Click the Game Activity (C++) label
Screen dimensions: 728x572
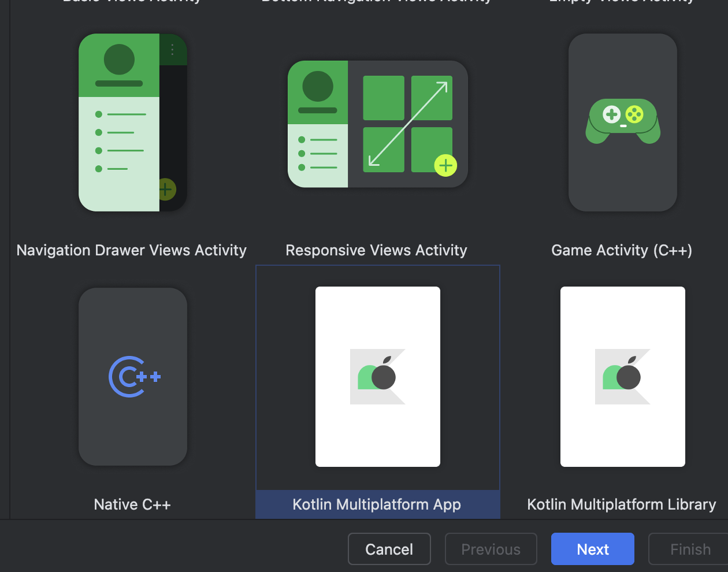tap(622, 250)
